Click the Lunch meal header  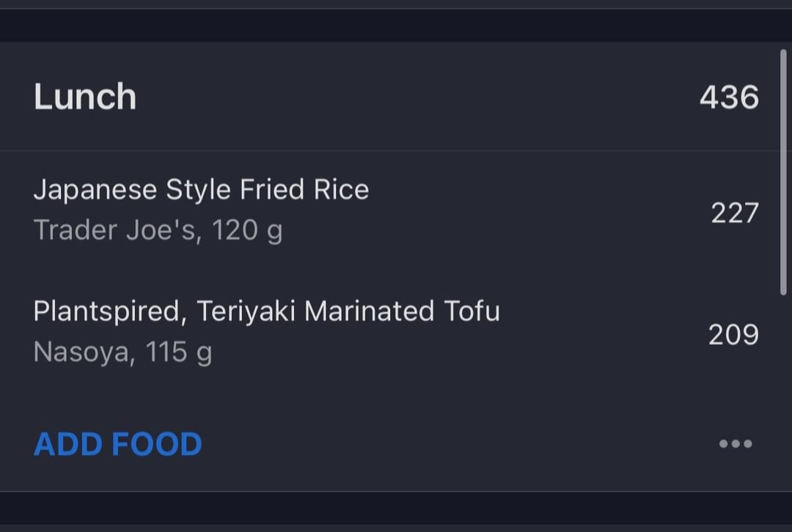85,97
